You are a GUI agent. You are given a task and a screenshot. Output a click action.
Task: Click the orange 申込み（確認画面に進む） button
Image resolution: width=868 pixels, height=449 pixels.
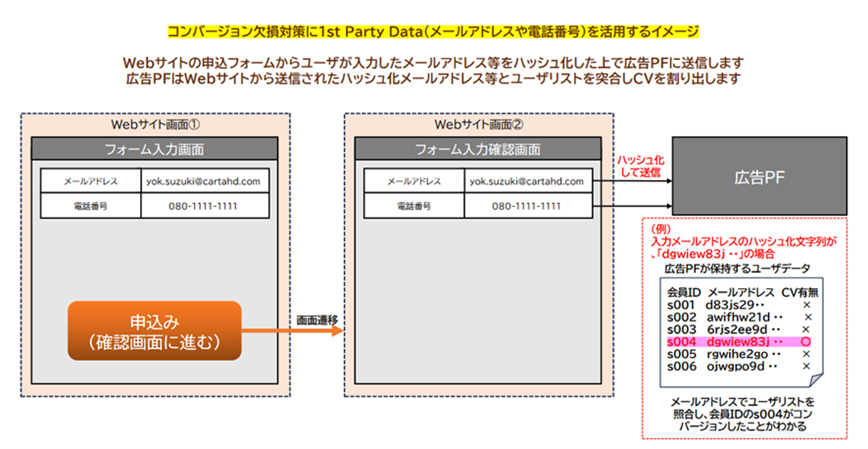(154, 330)
